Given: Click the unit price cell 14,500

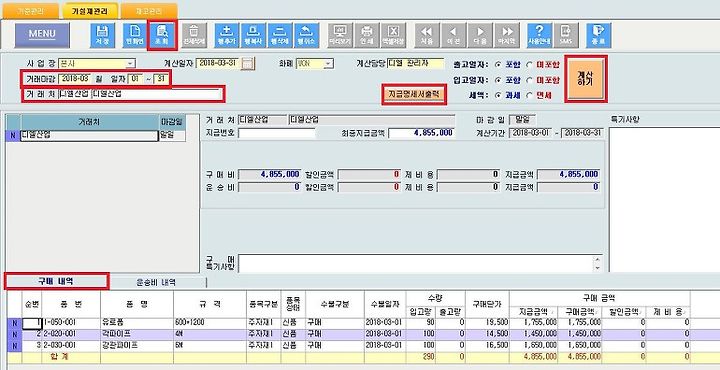Looking at the screenshot, I should point(487,334).
